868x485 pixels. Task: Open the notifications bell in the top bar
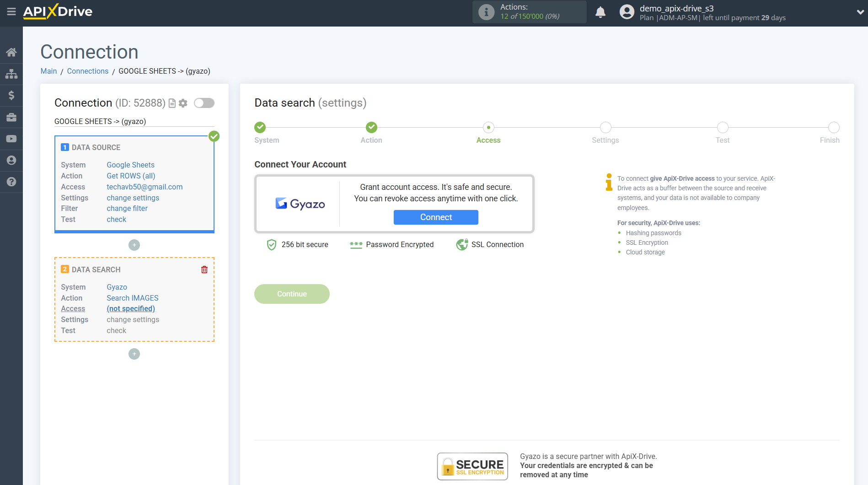coord(600,12)
